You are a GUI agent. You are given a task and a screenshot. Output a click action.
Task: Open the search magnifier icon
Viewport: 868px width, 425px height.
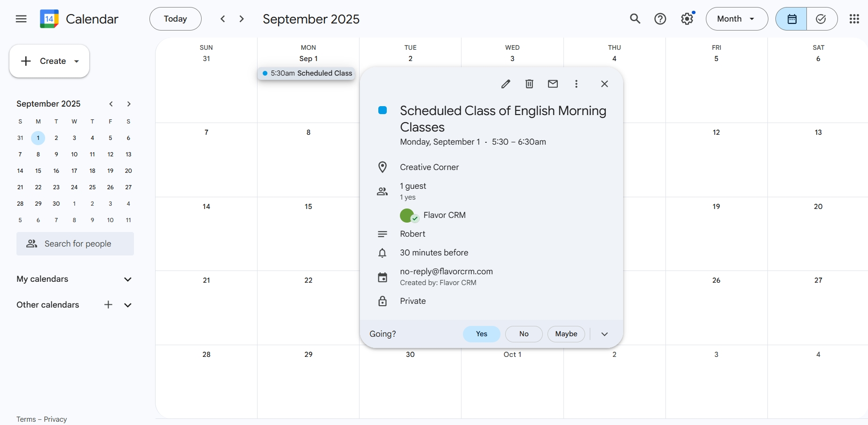(635, 19)
